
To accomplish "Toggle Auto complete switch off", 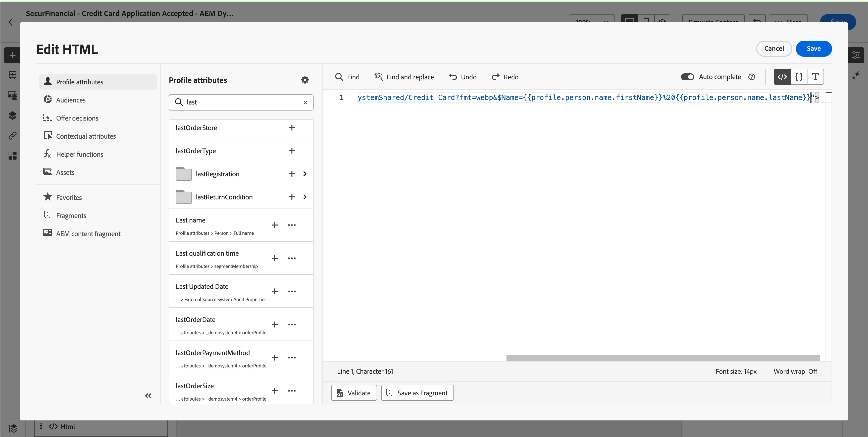I will (687, 77).
